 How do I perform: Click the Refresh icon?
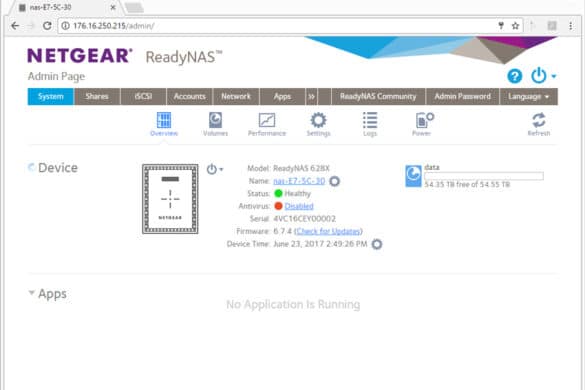coord(539,121)
